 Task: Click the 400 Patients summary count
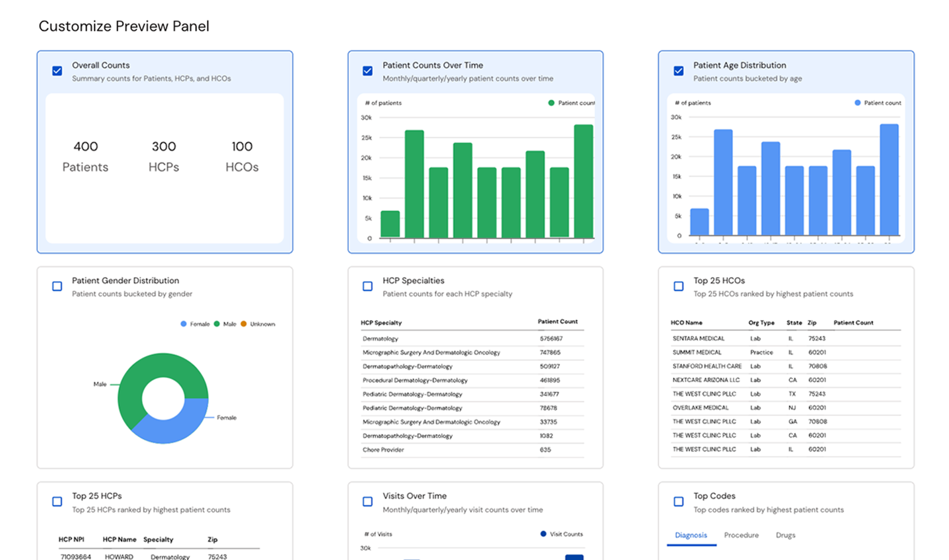tap(85, 156)
